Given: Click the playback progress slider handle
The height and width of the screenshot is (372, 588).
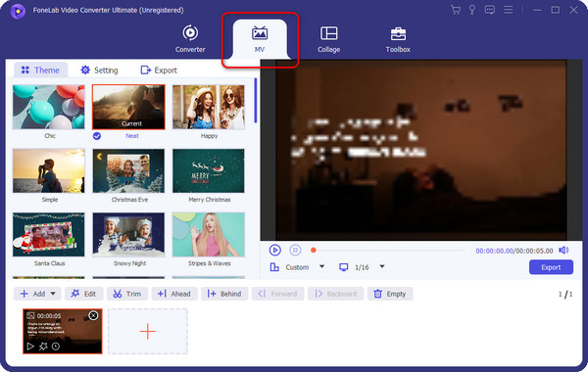Looking at the screenshot, I should pos(314,250).
